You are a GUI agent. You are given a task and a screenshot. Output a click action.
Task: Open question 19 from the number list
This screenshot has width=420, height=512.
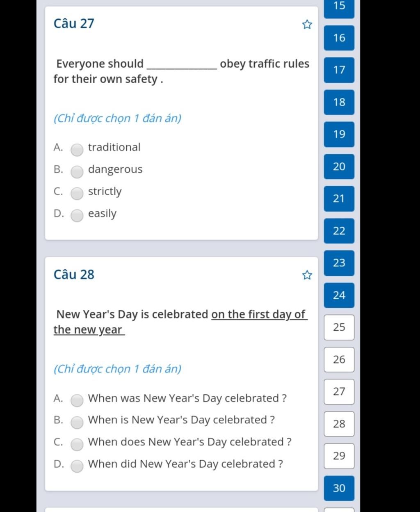click(x=339, y=134)
